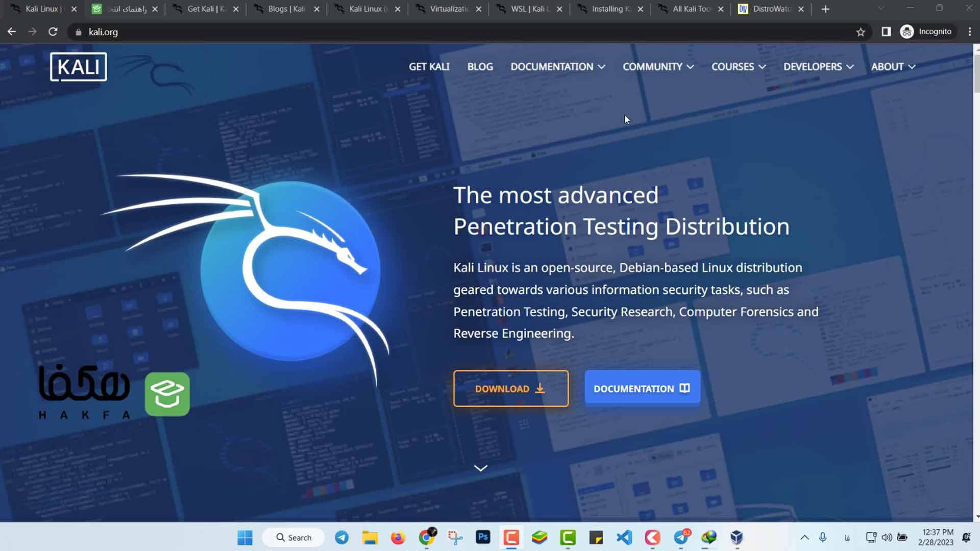Open Camtasia recorder taskbar icon
The image size is (980, 551).
point(511,537)
